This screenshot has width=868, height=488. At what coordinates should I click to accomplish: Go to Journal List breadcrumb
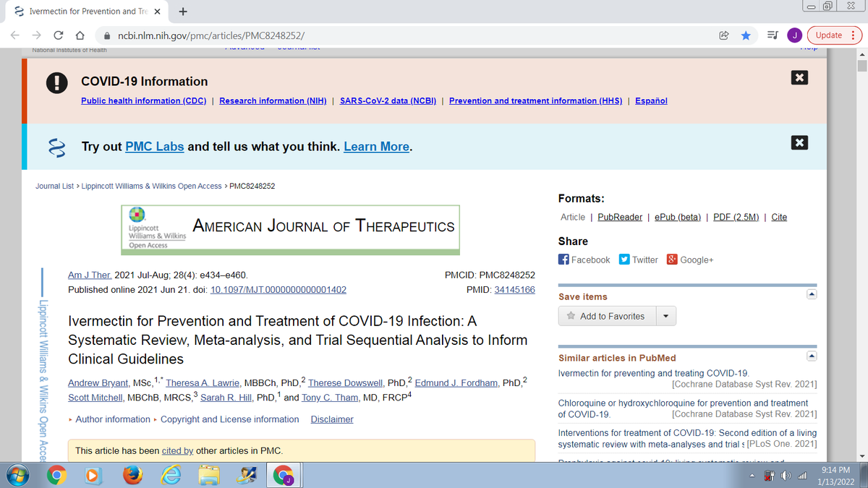[x=54, y=186]
